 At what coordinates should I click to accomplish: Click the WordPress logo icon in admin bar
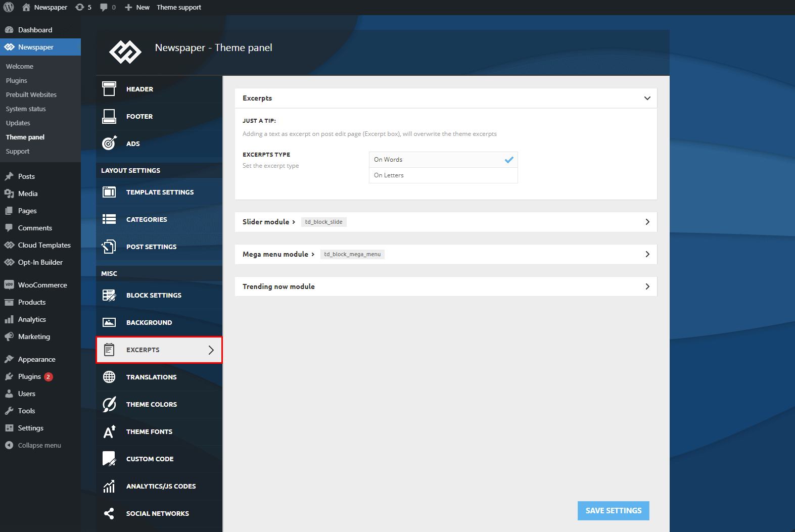(9, 7)
